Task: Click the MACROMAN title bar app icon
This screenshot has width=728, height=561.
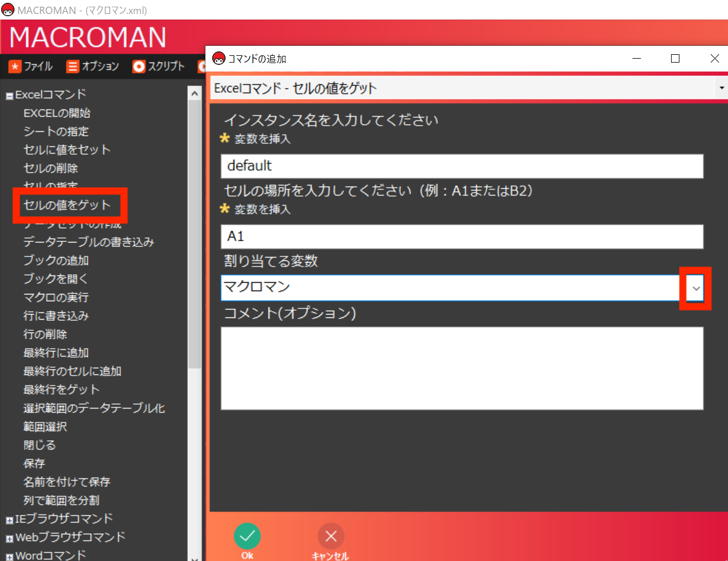Action: [x=8, y=10]
